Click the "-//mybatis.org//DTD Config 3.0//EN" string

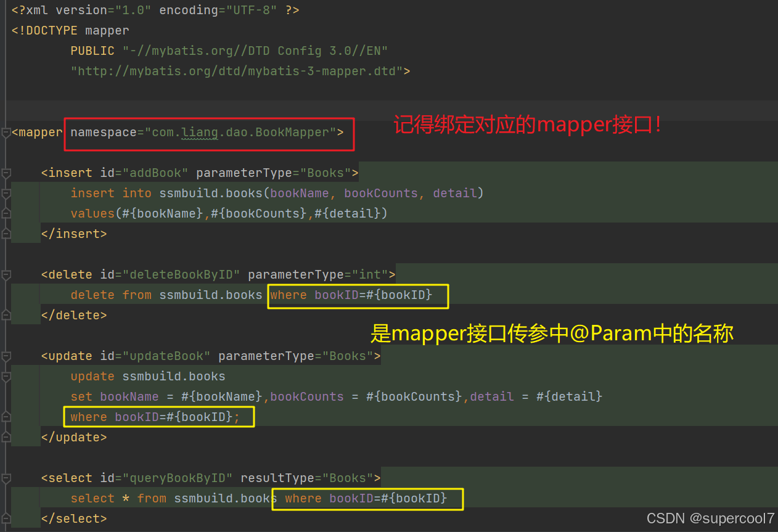(255, 51)
